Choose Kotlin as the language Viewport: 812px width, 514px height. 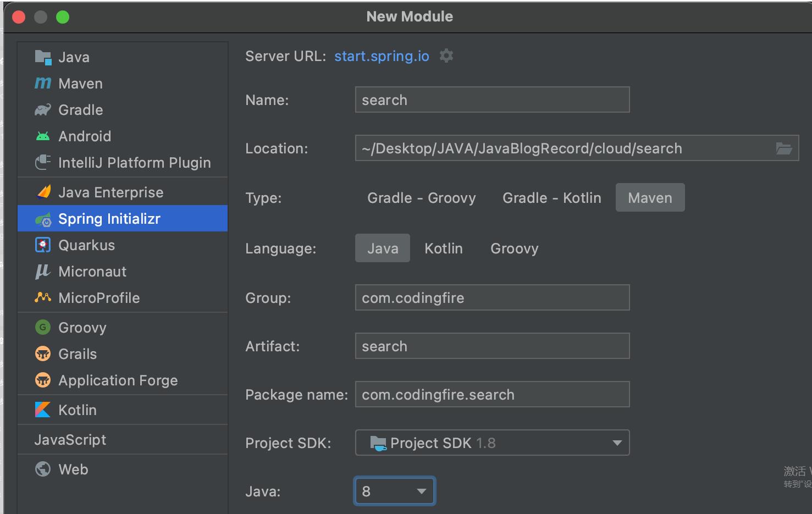tap(444, 248)
